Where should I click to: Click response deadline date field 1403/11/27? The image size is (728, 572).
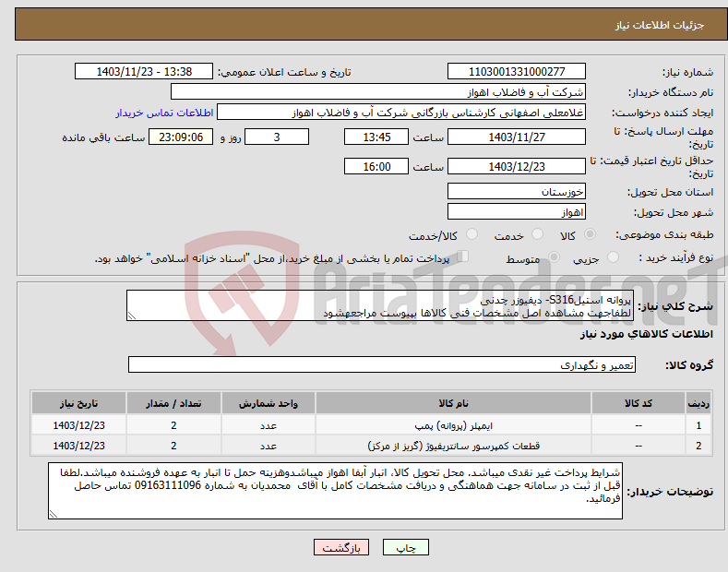coord(517,137)
